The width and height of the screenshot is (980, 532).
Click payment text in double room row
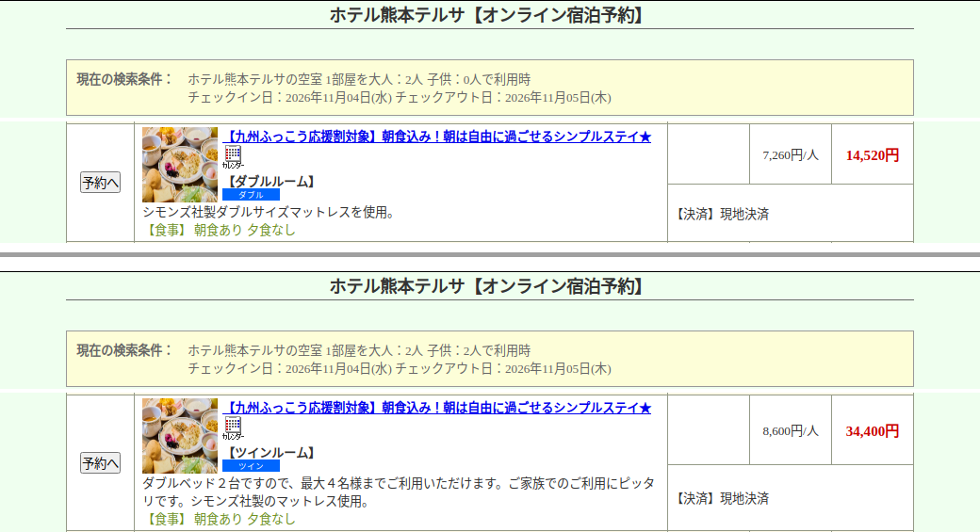[x=721, y=214]
